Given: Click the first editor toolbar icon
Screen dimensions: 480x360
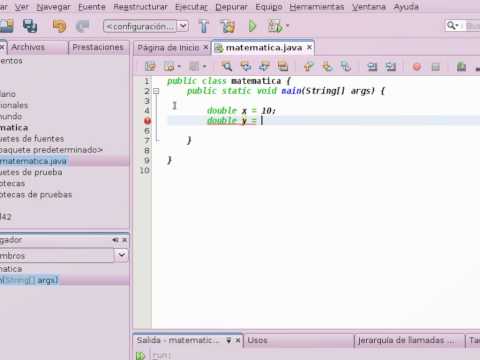Looking at the screenshot, I should point(150,67).
